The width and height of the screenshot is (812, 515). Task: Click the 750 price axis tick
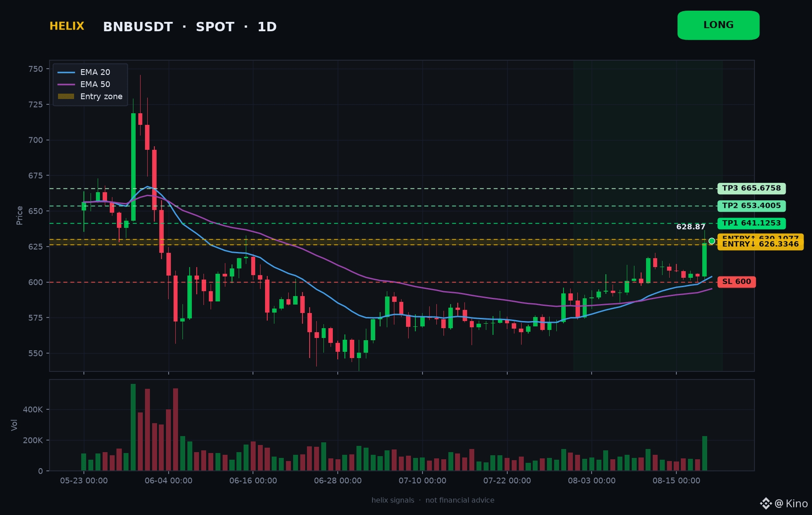point(36,69)
